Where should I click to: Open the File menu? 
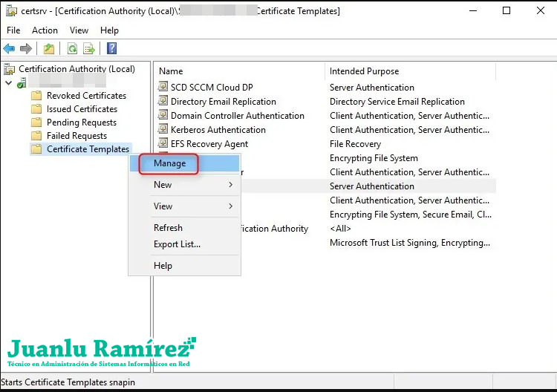(13, 30)
